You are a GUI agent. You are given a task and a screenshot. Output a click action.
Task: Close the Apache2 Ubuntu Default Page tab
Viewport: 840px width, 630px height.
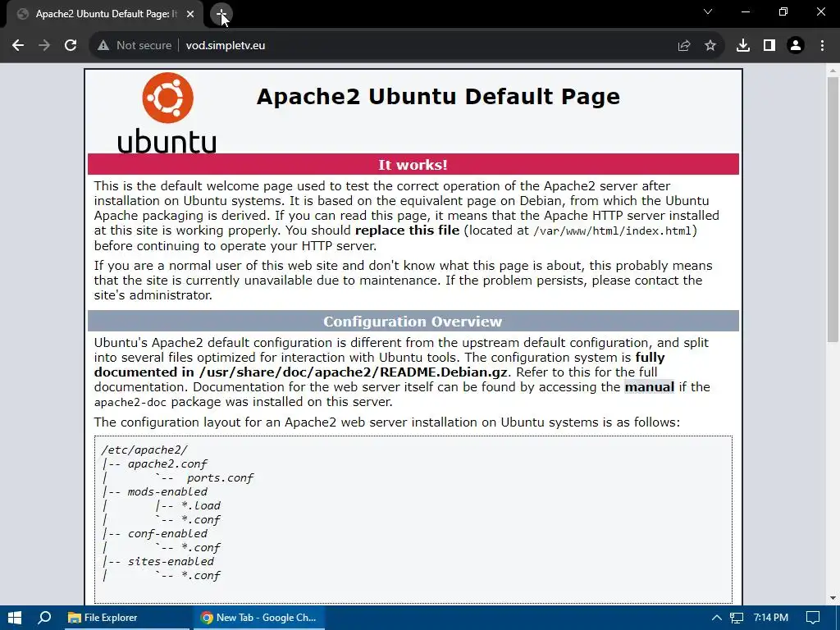coord(190,14)
